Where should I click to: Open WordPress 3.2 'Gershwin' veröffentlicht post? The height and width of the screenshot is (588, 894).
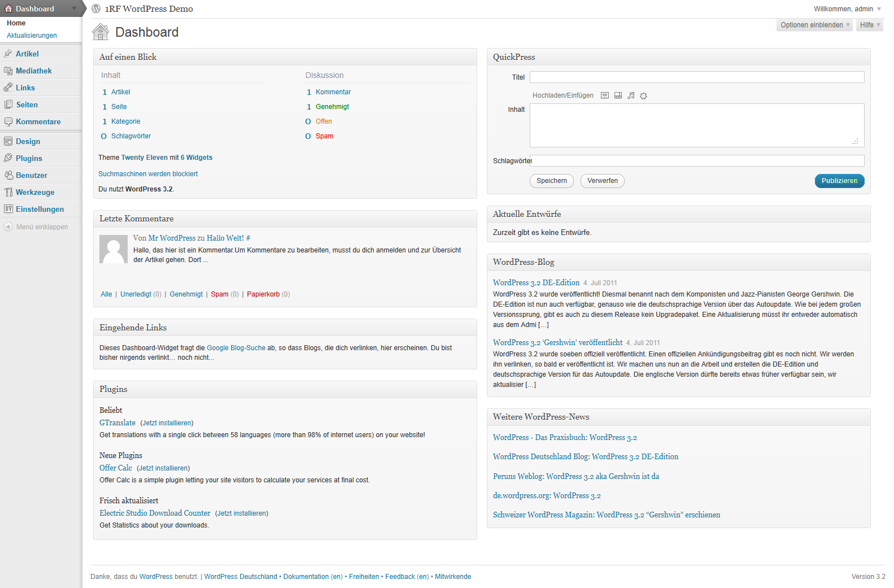point(557,342)
